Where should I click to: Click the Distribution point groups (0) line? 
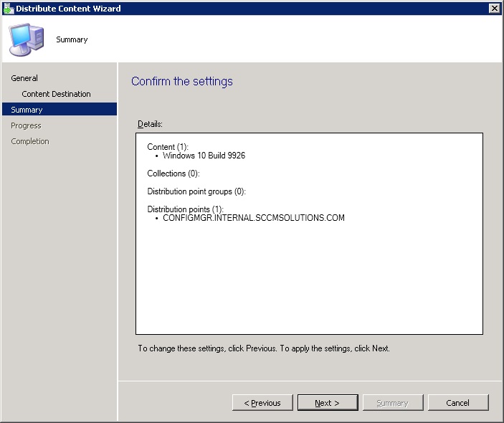tap(196, 191)
